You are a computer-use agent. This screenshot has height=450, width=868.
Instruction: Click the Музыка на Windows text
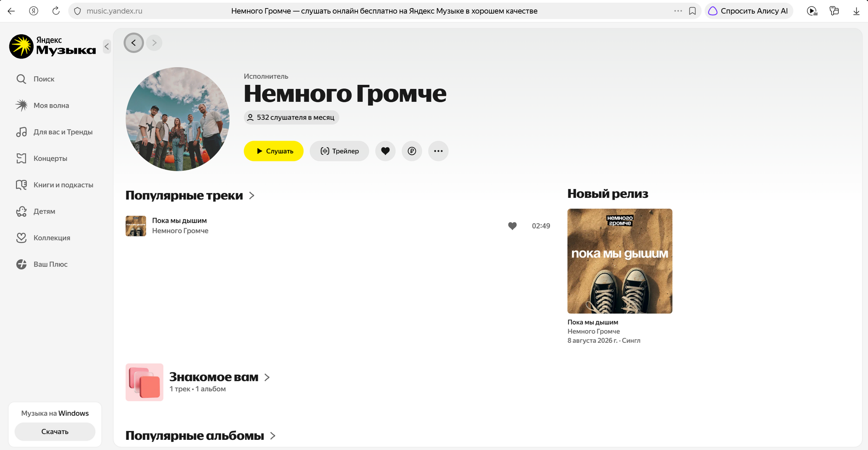[55, 413]
